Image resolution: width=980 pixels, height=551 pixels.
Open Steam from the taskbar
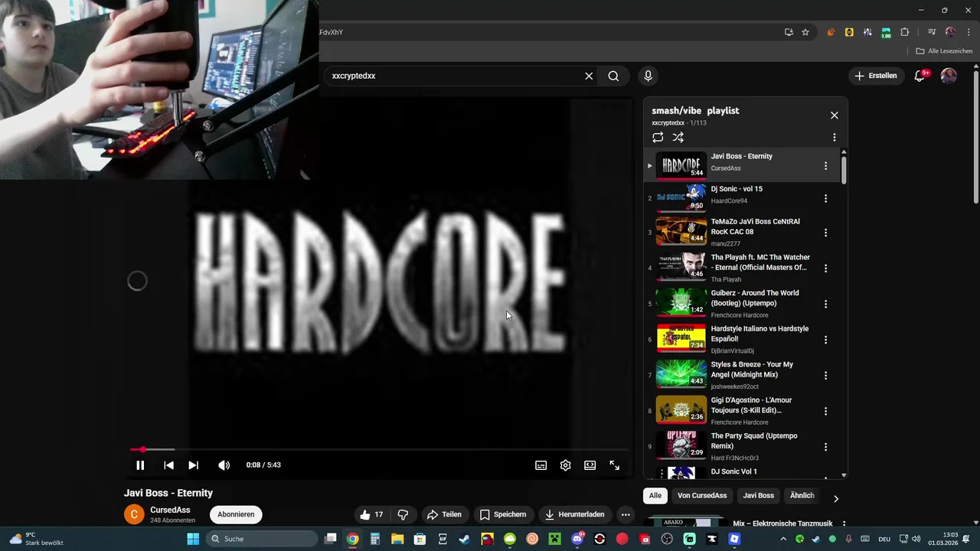(x=464, y=539)
